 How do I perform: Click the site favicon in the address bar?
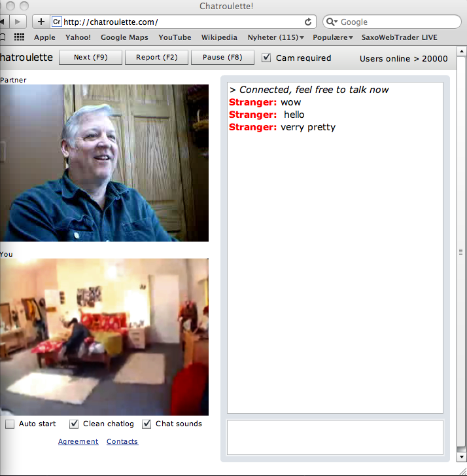pos(56,22)
